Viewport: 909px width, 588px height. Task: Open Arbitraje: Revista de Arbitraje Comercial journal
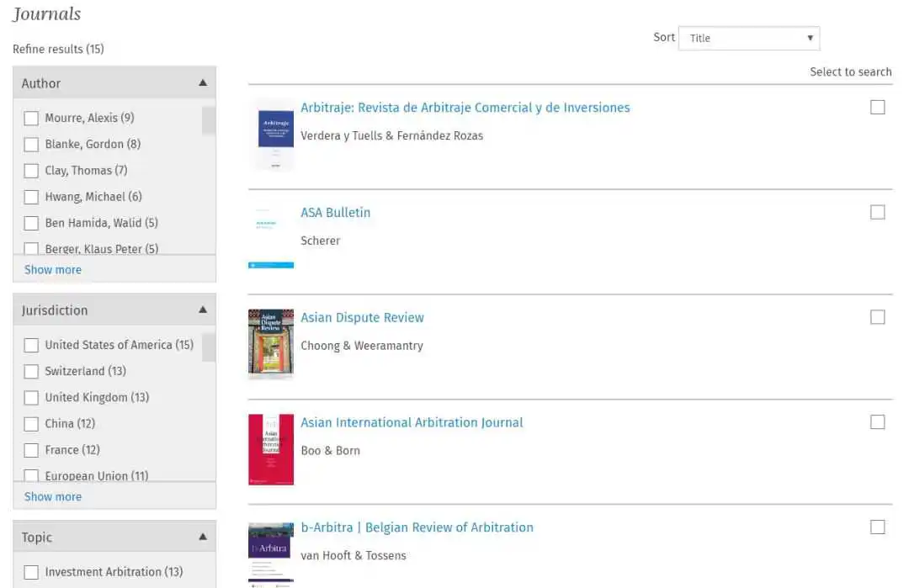(465, 108)
